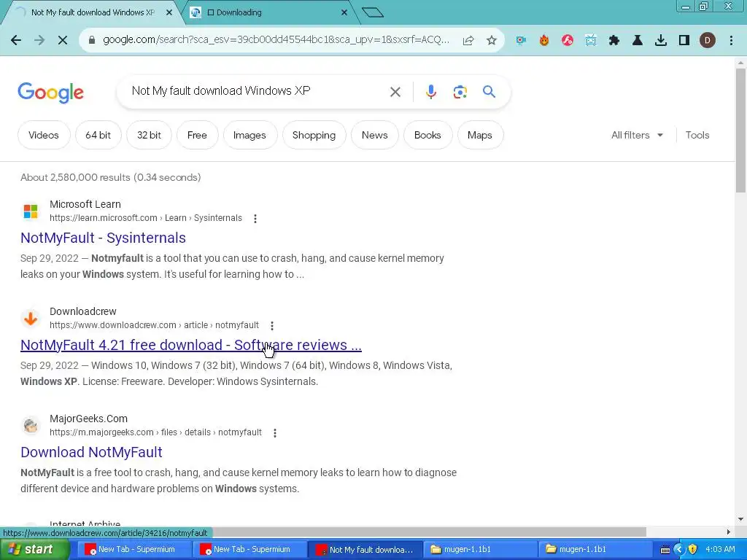Open the red Flash player extension
The width and height of the screenshot is (747, 560).
point(568,41)
